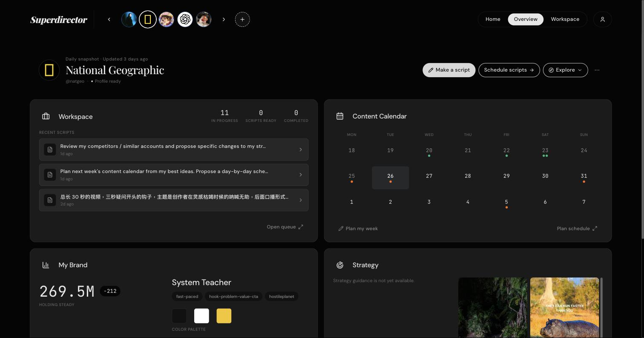Click document icon of content calendar script

pos(50,175)
